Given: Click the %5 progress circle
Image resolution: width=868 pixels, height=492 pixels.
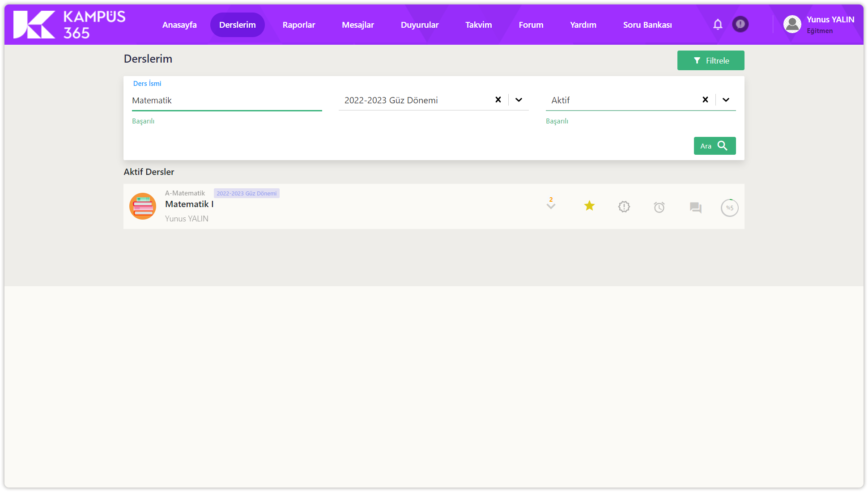Looking at the screenshot, I should (729, 208).
